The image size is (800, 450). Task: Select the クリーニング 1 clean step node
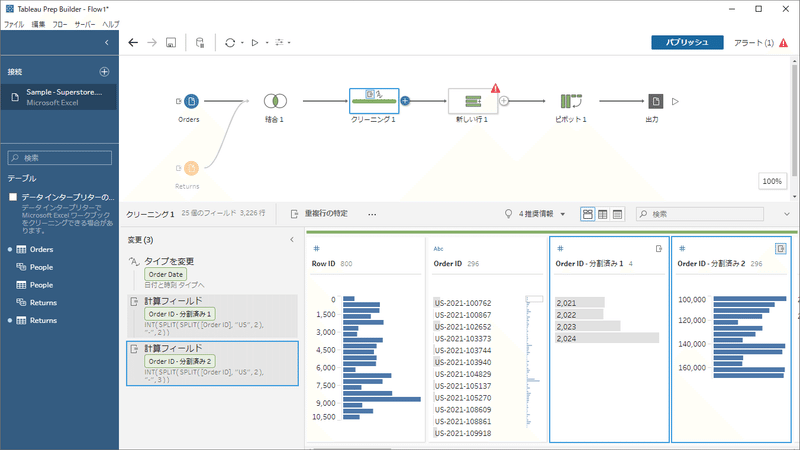click(374, 101)
